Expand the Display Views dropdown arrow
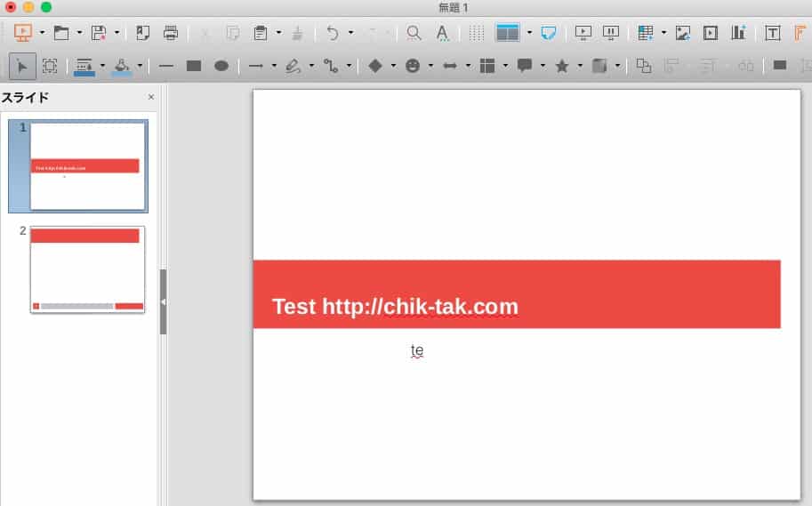812x506 pixels. (x=529, y=33)
